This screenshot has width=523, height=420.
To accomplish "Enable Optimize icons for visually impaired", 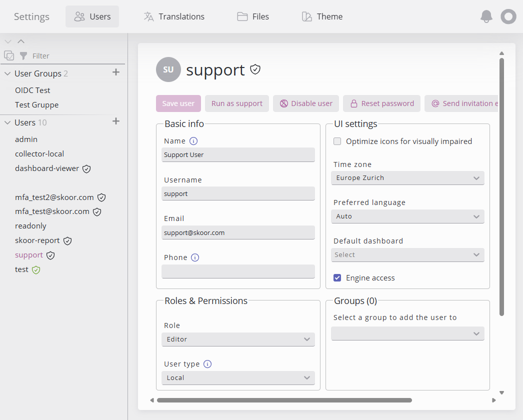I will [337, 141].
